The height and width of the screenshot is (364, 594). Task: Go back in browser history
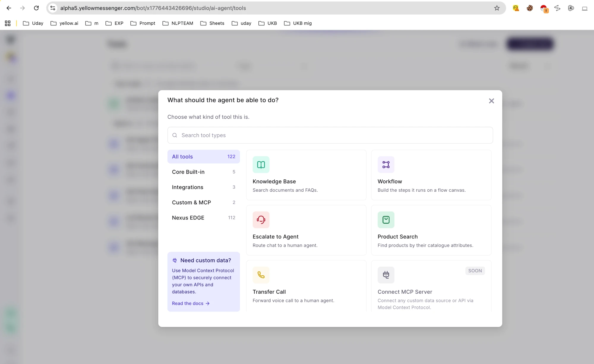(x=9, y=8)
